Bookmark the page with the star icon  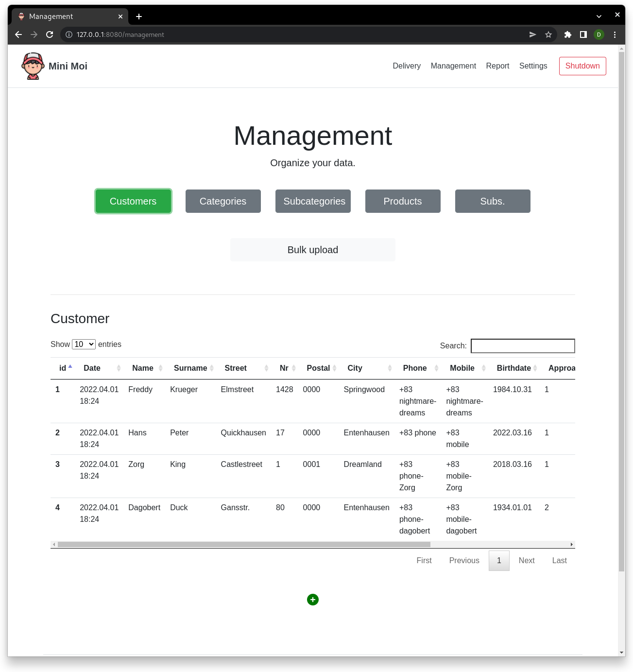tap(548, 34)
